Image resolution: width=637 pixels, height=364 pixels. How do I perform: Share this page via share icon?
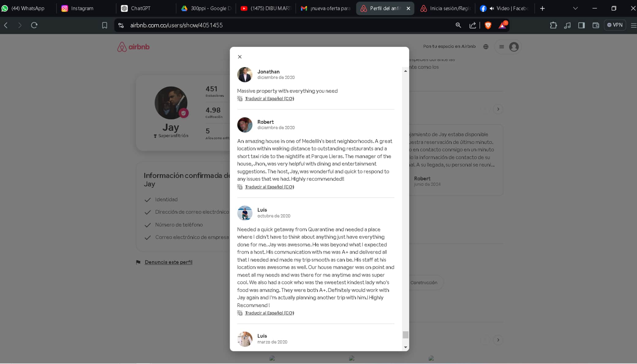[x=473, y=25]
